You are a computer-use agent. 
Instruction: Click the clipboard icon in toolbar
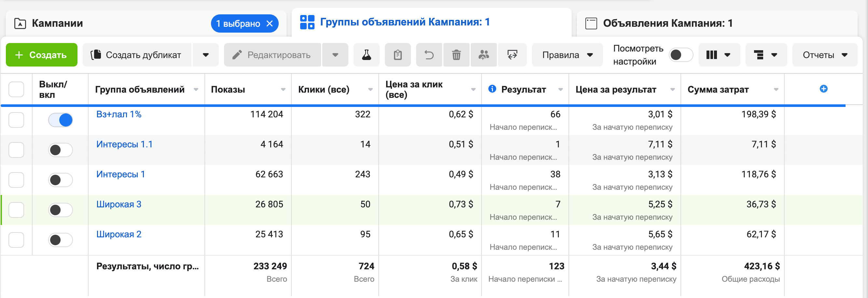[398, 55]
